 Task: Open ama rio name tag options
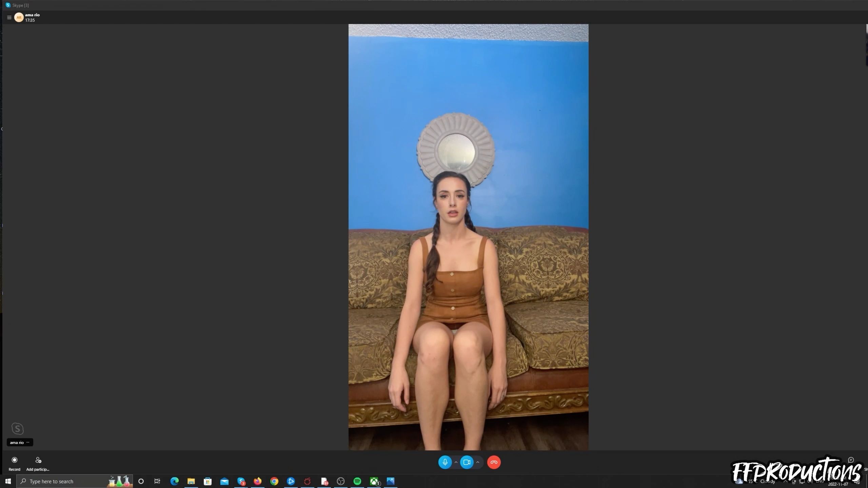coord(28,442)
